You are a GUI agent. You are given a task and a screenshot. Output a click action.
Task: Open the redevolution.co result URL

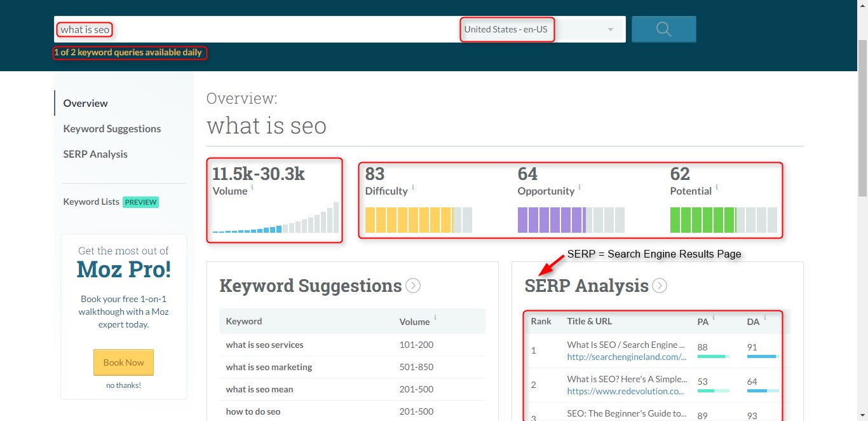(x=627, y=391)
